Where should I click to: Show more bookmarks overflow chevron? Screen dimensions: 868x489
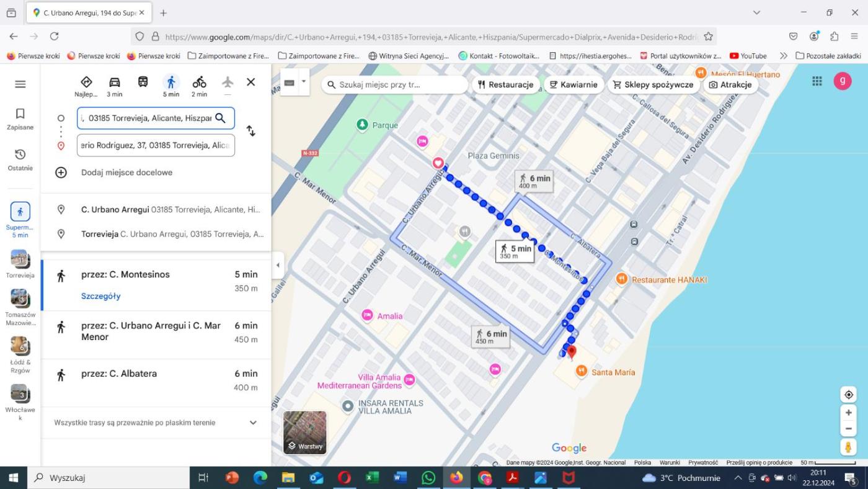click(x=783, y=56)
